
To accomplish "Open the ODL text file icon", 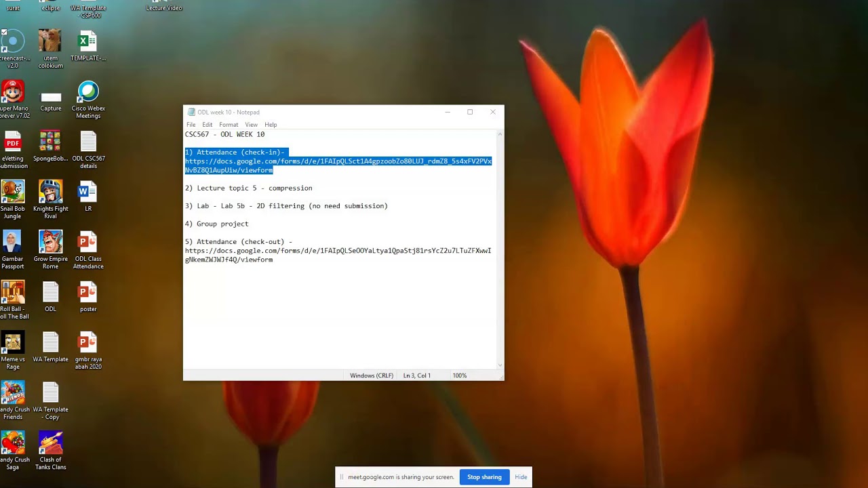I will [x=51, y=297].
